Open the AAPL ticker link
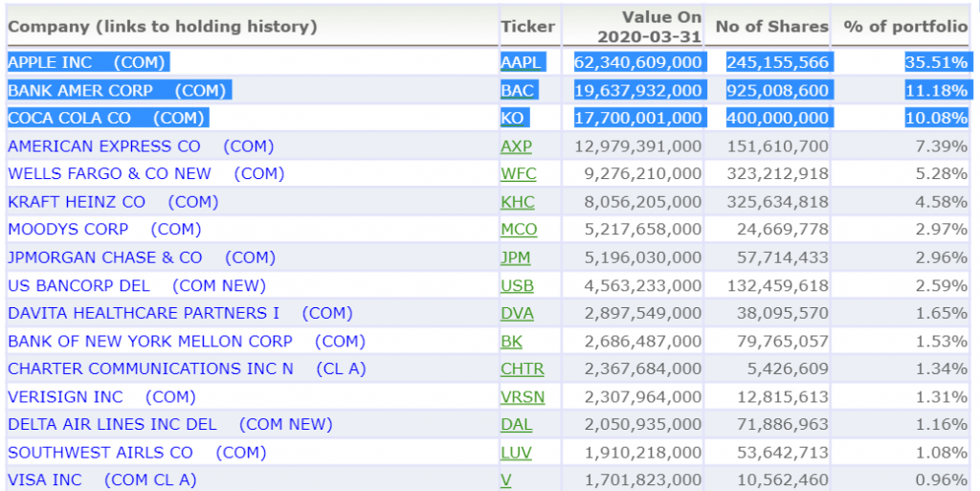This screenshot has height=491, width=980. point(521,62)
